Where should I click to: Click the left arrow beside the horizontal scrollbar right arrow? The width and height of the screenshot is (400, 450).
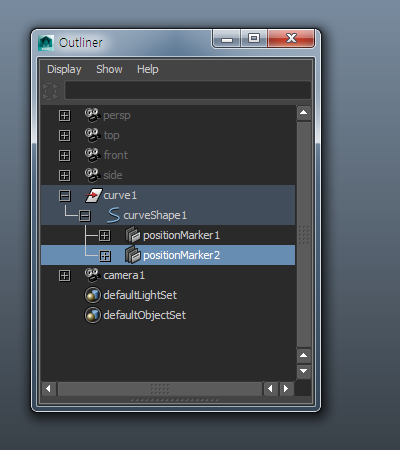(270, 389)
